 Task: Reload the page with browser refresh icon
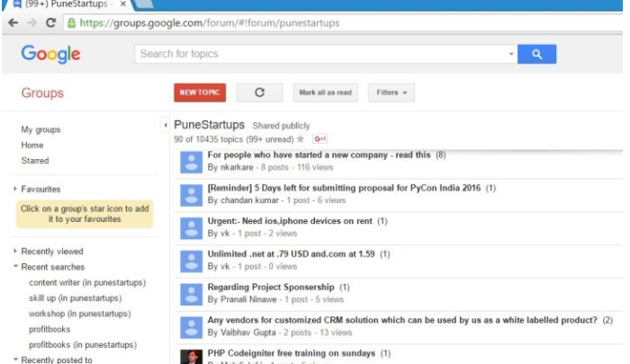pyautogui.click(x=50, y=22)
